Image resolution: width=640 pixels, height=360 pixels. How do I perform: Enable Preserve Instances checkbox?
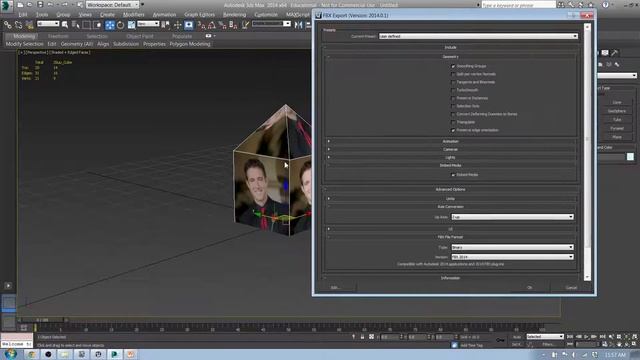tap(453, 98)
